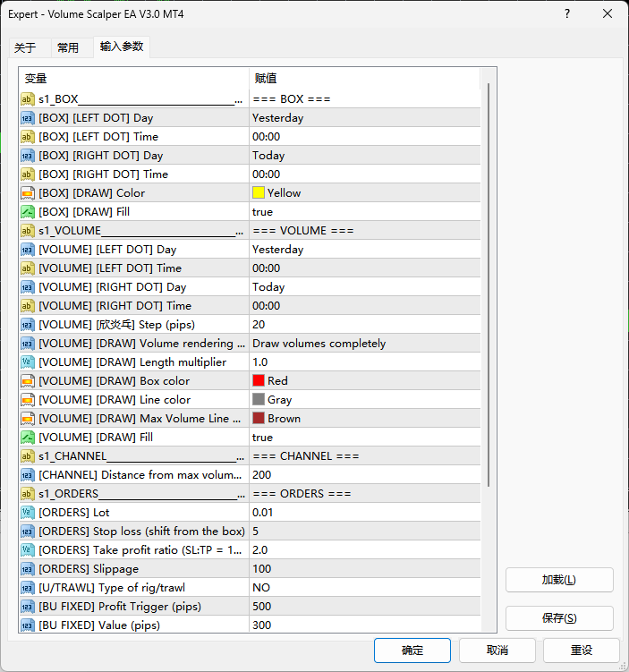The width and height of the screenshot is (629, 672).
Task: Click the string icon for [VOLUME] [LEFT DOT] Time
Action: (x=28, y=268)
